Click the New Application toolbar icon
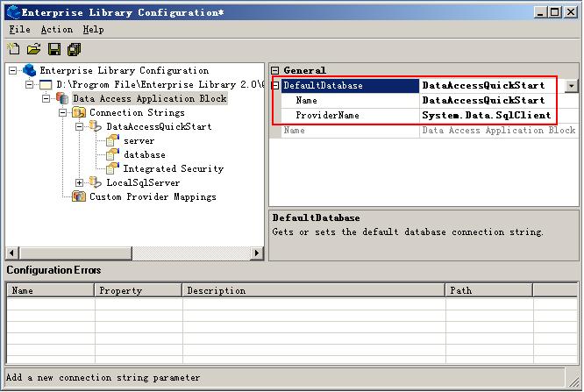 pyautogui.click(x=13, y=49)
